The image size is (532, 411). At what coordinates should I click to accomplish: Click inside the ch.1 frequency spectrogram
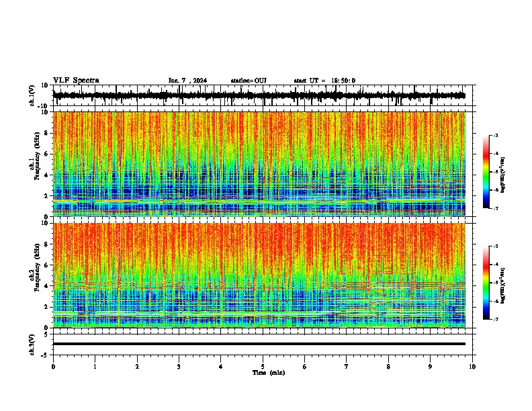click(259, 164)
